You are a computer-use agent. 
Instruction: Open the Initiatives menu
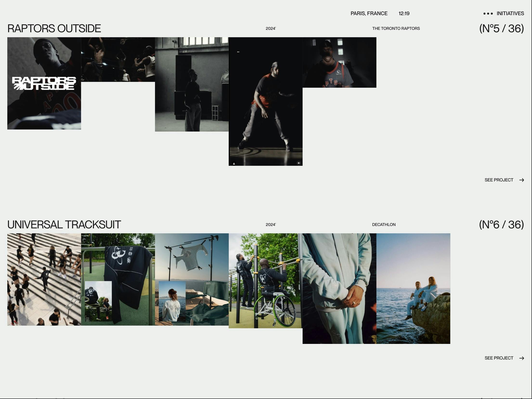click(510, 13)
